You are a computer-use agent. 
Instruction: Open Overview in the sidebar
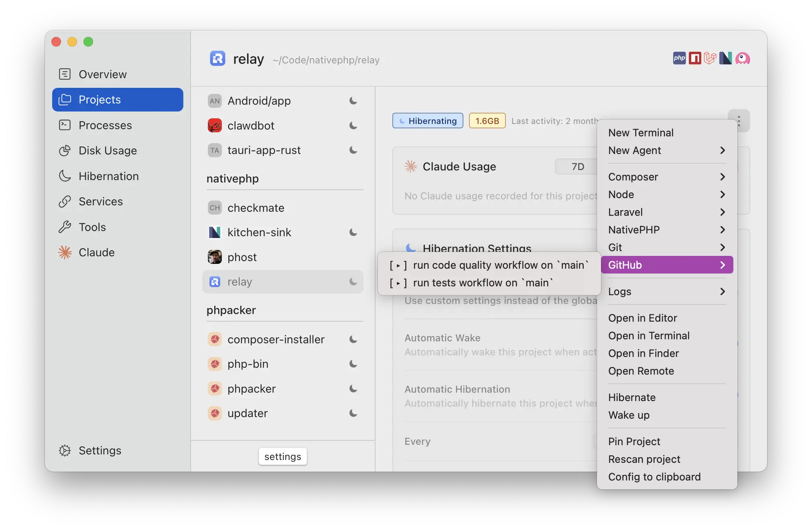coord(118,74)
